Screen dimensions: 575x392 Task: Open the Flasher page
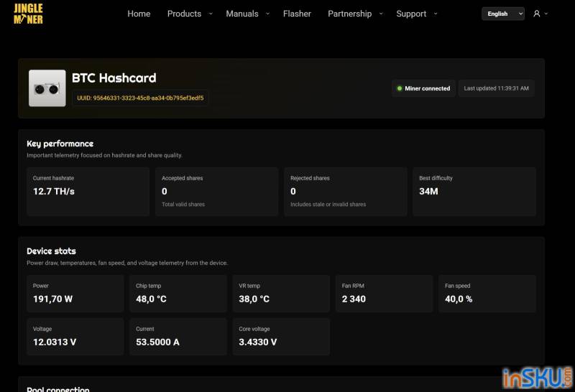[297, 14]
